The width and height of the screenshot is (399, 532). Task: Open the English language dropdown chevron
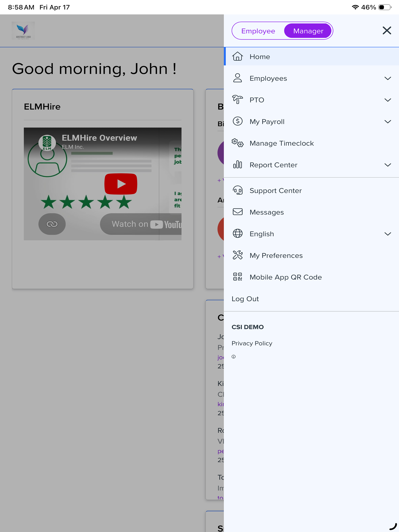388,234
